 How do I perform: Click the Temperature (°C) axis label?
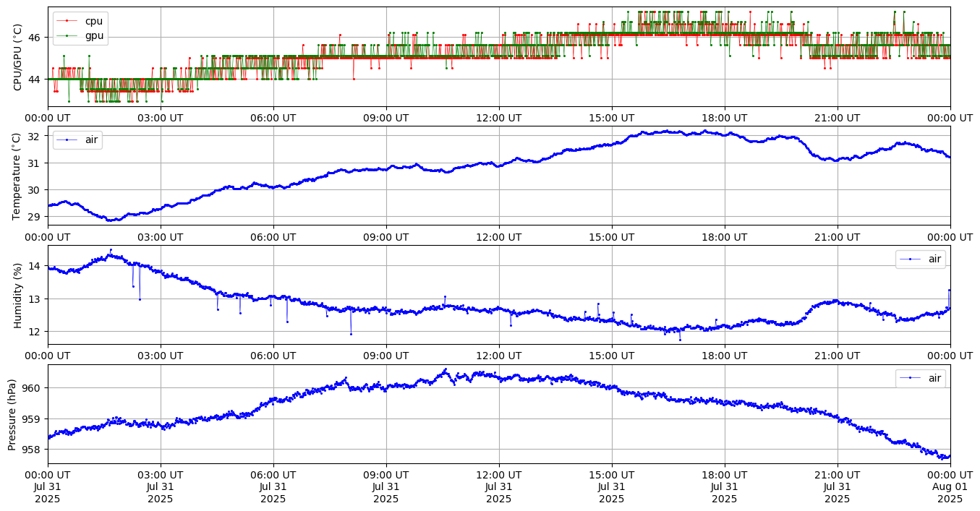click(x=18, y=176)
